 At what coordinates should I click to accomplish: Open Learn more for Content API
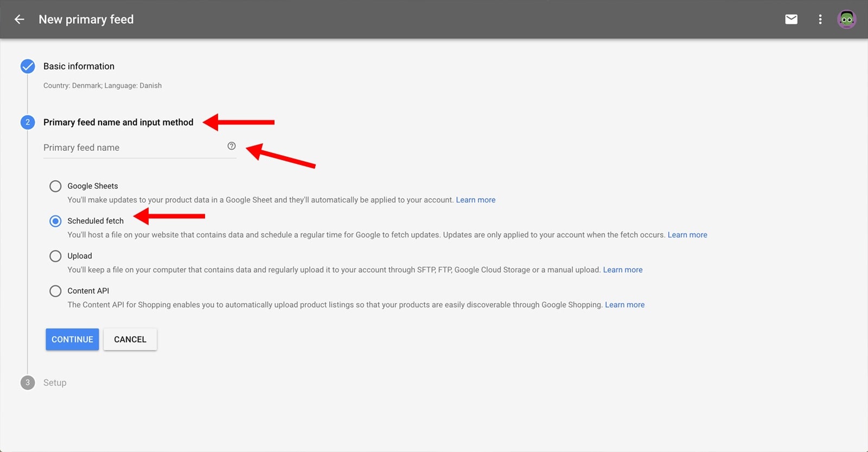(625, 305)
